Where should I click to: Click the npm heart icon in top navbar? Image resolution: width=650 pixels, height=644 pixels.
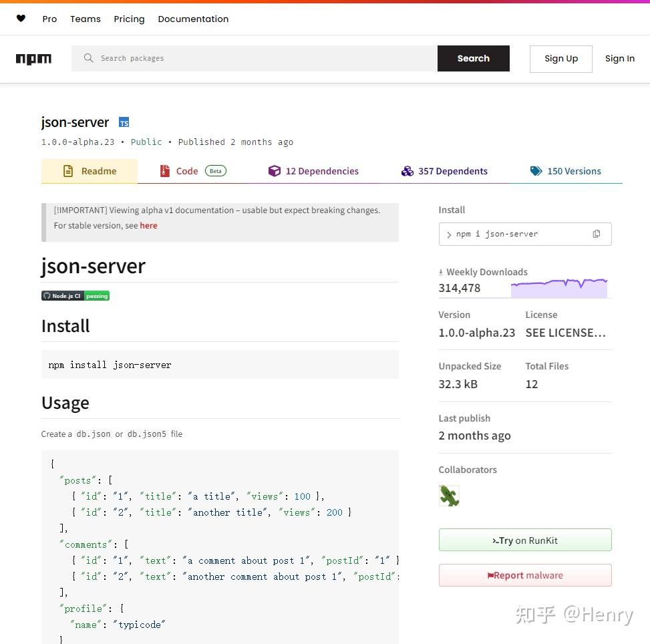tap(21, 19)
